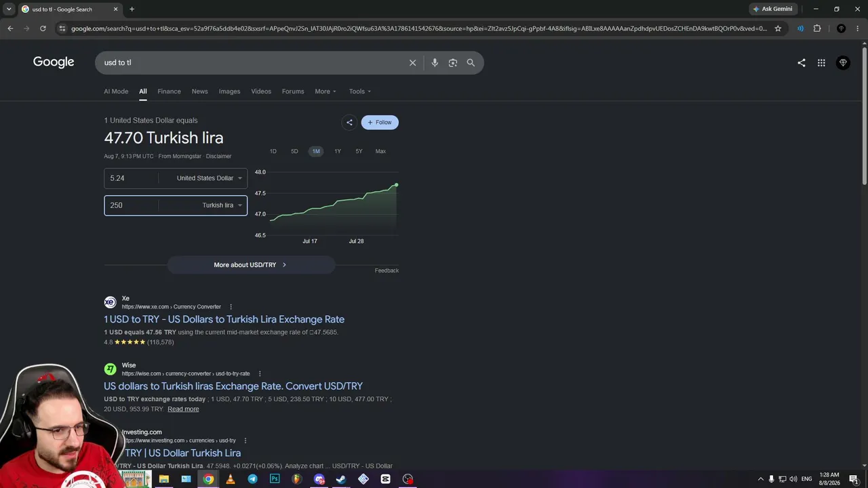Image resolution: width=868 pixels, height=488 pixels.
Task: Select the 1M chart range
Action: tap(316, 151)
